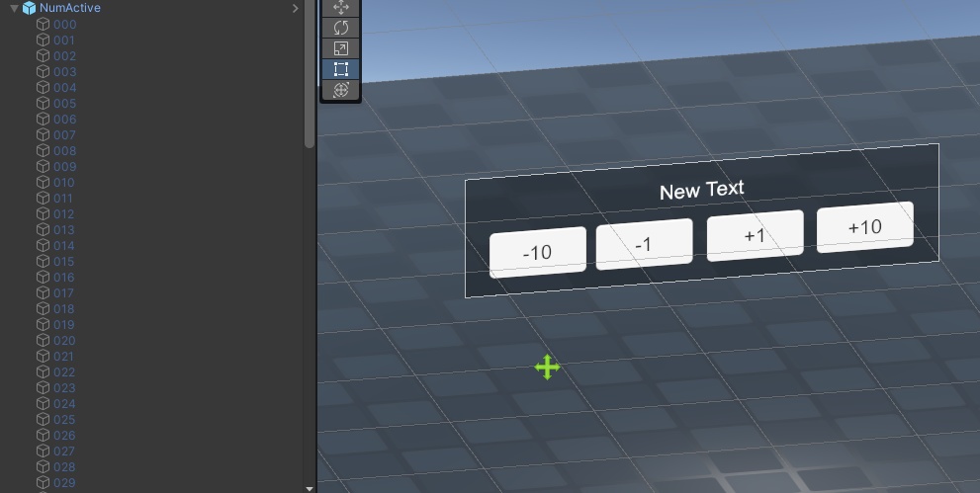The image size is (980, 493).
Task: Select child object 019
Action: tap(64, 324)
